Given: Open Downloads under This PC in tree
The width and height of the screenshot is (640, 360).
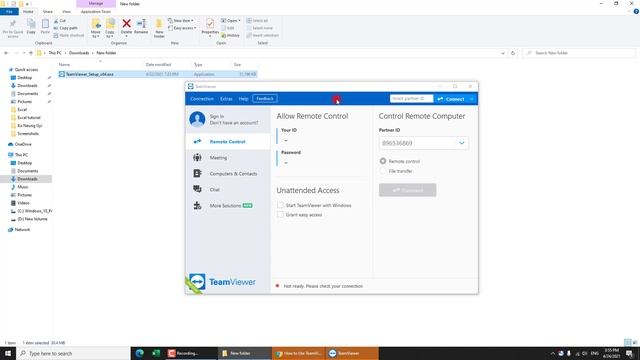Looking at the screenshot, I should click(27, 179).
